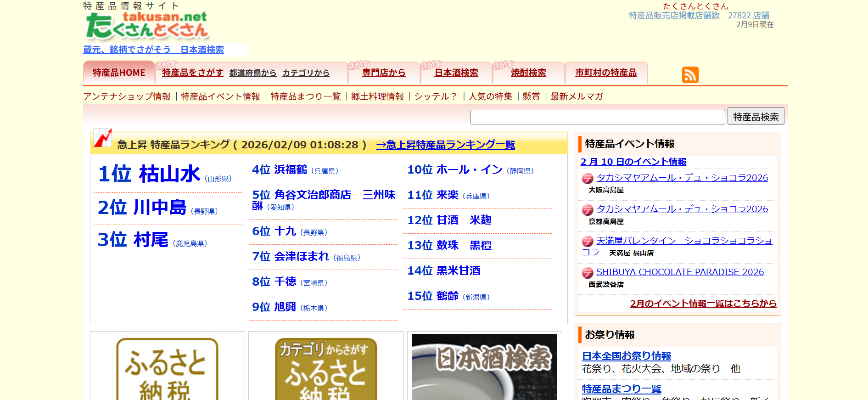The height and width of the screenshot is (400, 868).
Task: Open the 日本酒検索 sake cup banner
Action: pos(484,366)
